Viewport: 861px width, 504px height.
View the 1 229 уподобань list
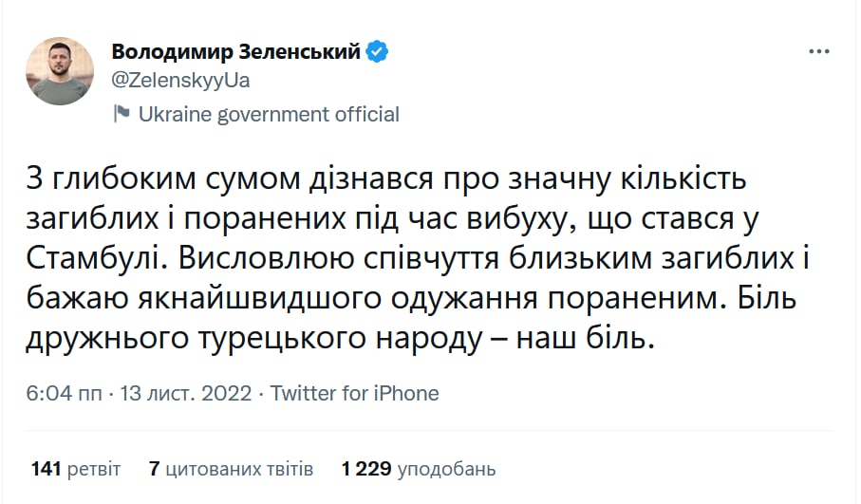pos(419,469)
